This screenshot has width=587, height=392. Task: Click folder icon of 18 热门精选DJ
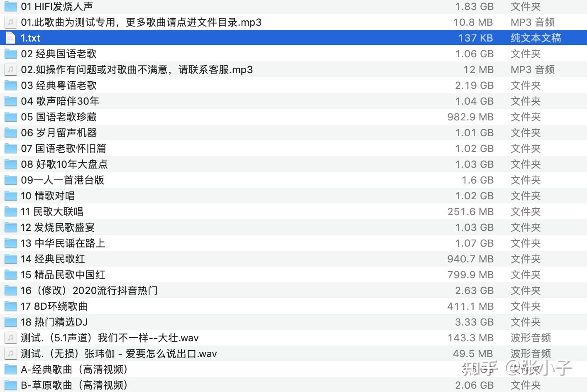[10, 322]
